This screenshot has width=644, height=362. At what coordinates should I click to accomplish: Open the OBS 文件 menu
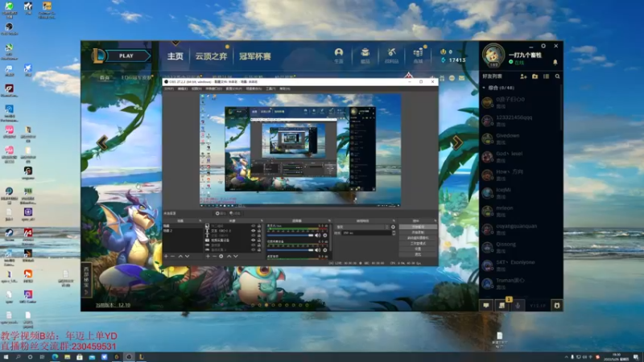pyautogui.click(x=169, y=88)
